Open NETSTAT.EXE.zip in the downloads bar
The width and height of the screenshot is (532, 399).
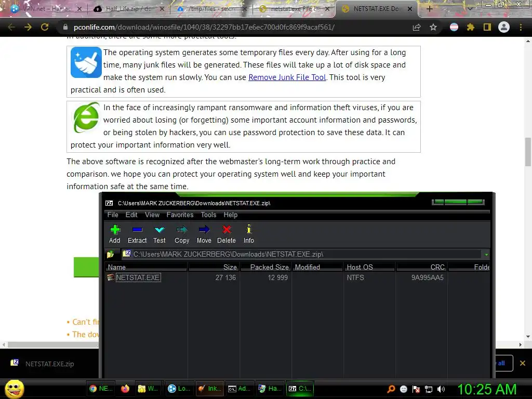(x=49, y=364)
